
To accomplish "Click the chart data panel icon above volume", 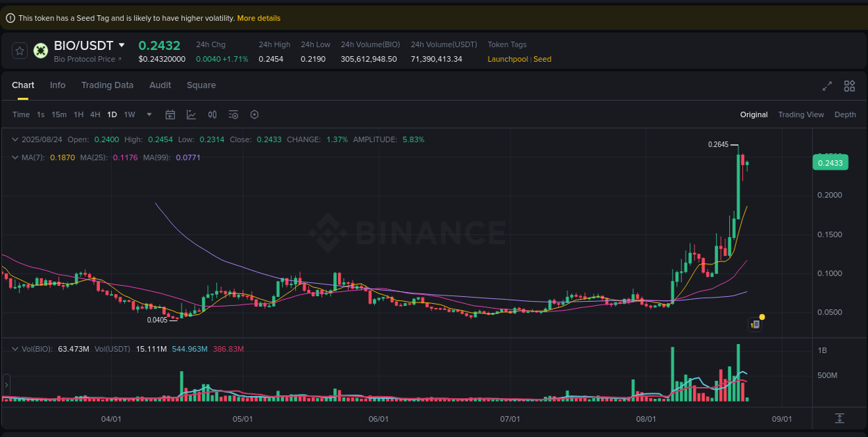I will 756,324.
